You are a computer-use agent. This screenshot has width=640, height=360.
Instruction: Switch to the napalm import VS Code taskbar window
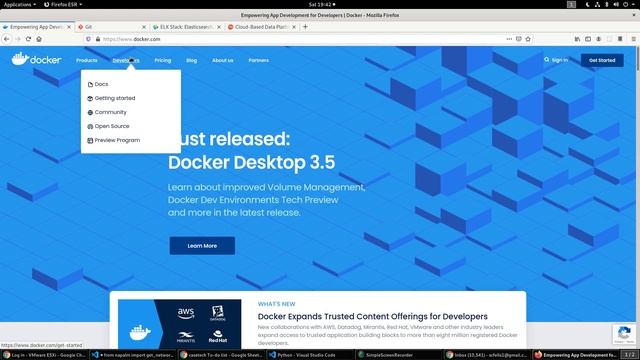click(x=133, y=355)
